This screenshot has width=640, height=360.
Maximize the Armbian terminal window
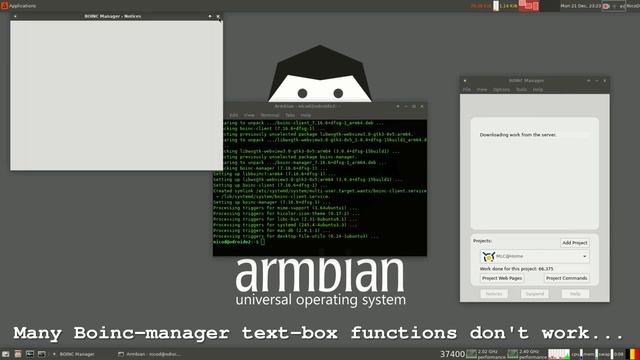click(x=413, y=107)
